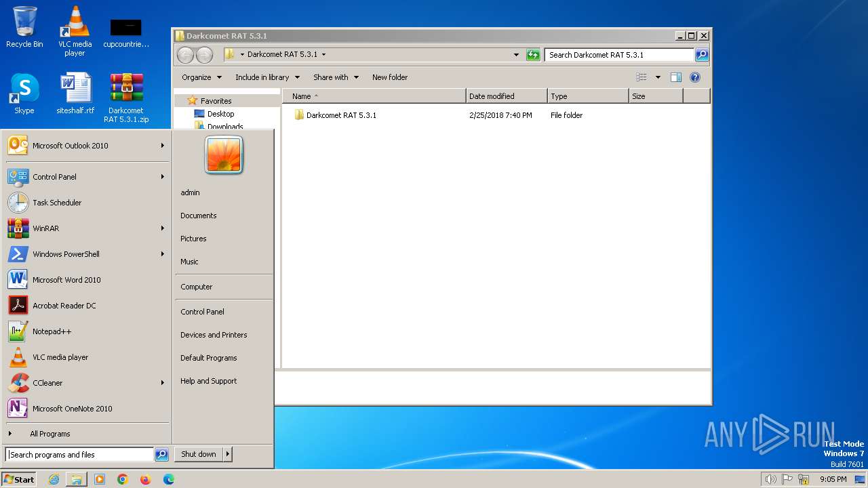Open Pictures from Start menu
Screen dimensions: 868x488
pyautogui.click(x=193, y=239)
